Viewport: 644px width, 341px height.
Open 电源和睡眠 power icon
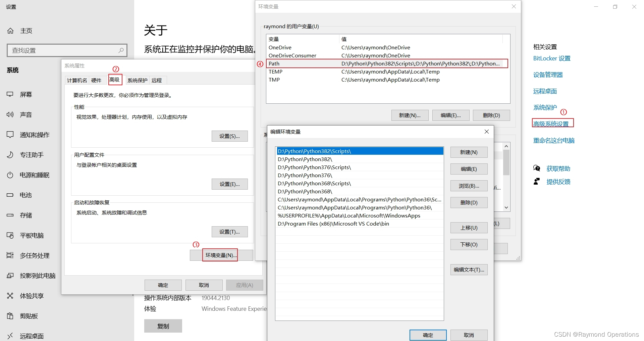click(10, 175)
